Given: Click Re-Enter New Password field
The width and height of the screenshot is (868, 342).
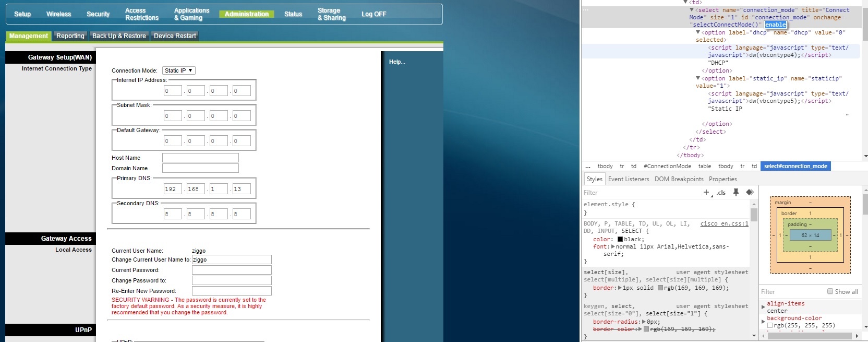Looking at the screenshot, I should (x=232, y=291).
